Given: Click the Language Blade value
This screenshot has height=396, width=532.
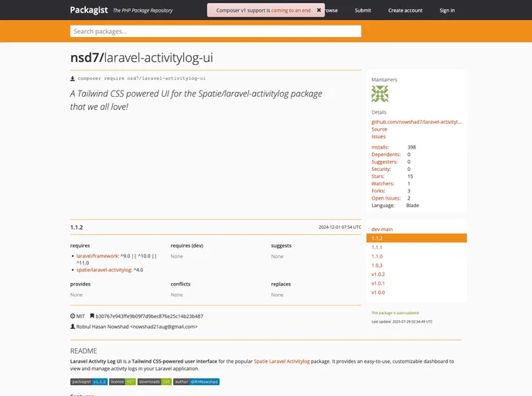Looking at the screenshot, I should pyautogui.click(x=413, y=206).
